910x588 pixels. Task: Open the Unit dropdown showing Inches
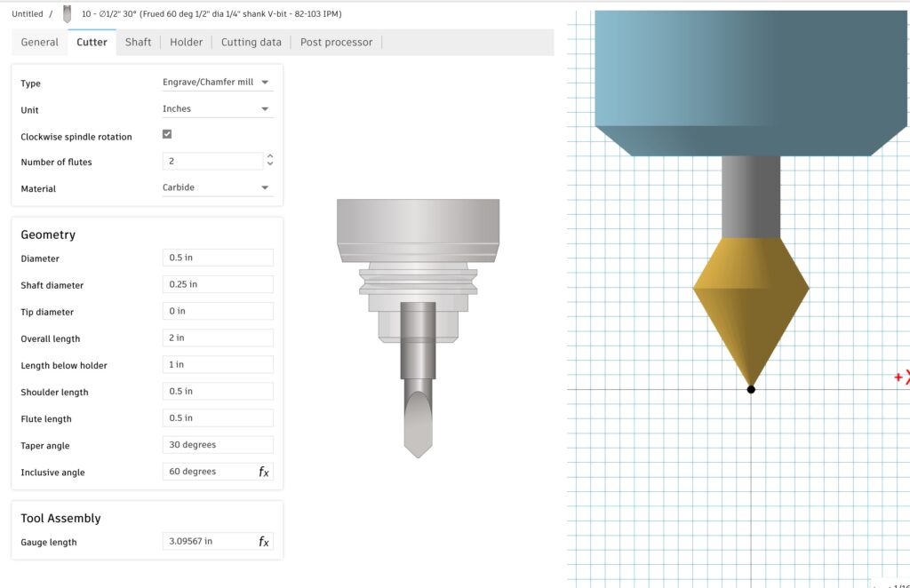[218, 109]
